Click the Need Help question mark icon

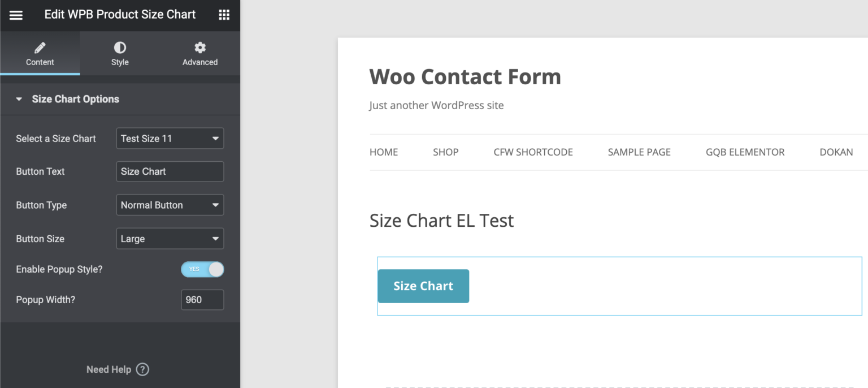[142, 369]
